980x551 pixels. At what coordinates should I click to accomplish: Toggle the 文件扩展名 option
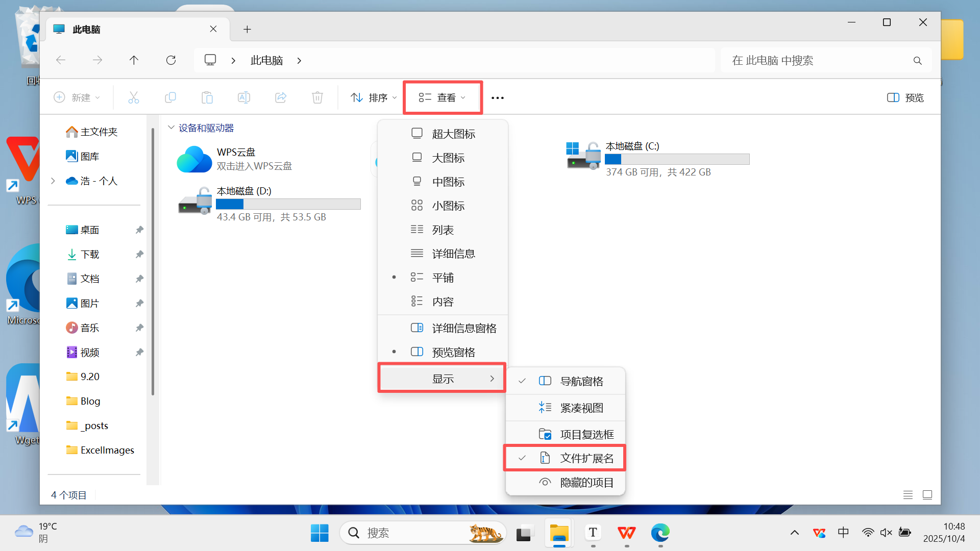click(x=586, y=458)
